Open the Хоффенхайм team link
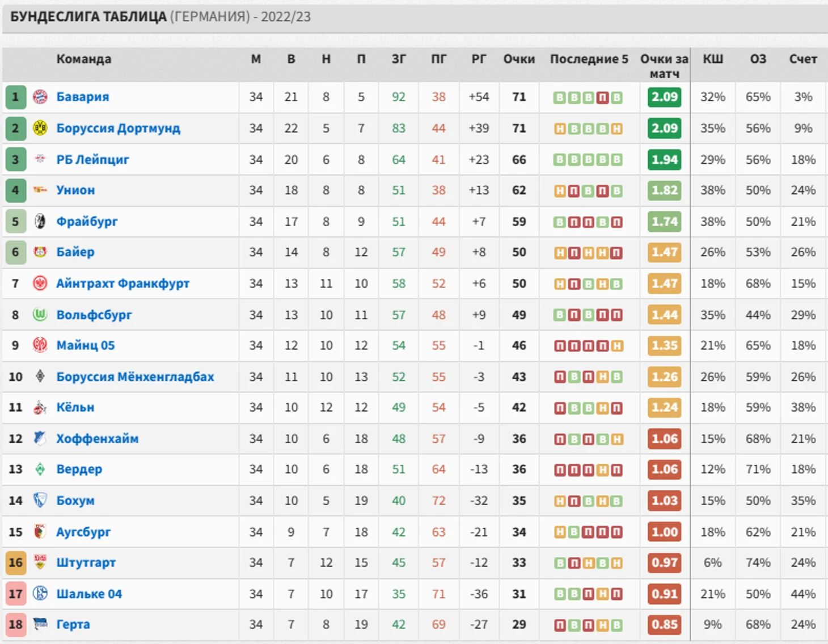The height and width of the screenshot is (644, 828). click(x=97, y=439)
